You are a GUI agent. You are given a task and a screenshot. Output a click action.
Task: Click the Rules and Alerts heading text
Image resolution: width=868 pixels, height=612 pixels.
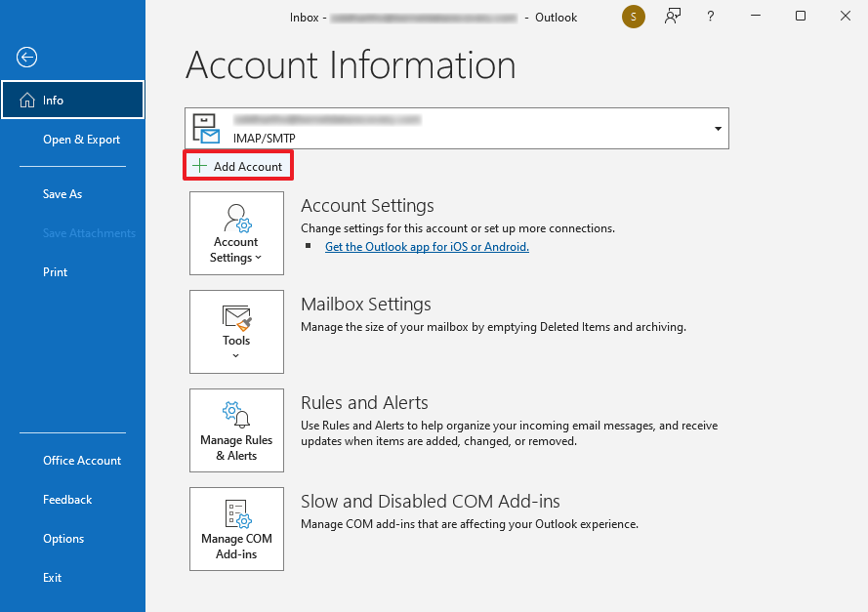[364, 403]
